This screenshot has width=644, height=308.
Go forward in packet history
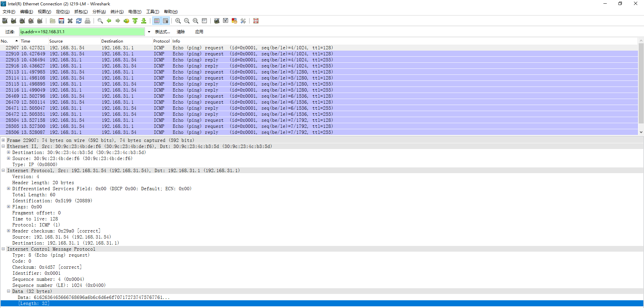coord(118,21)
